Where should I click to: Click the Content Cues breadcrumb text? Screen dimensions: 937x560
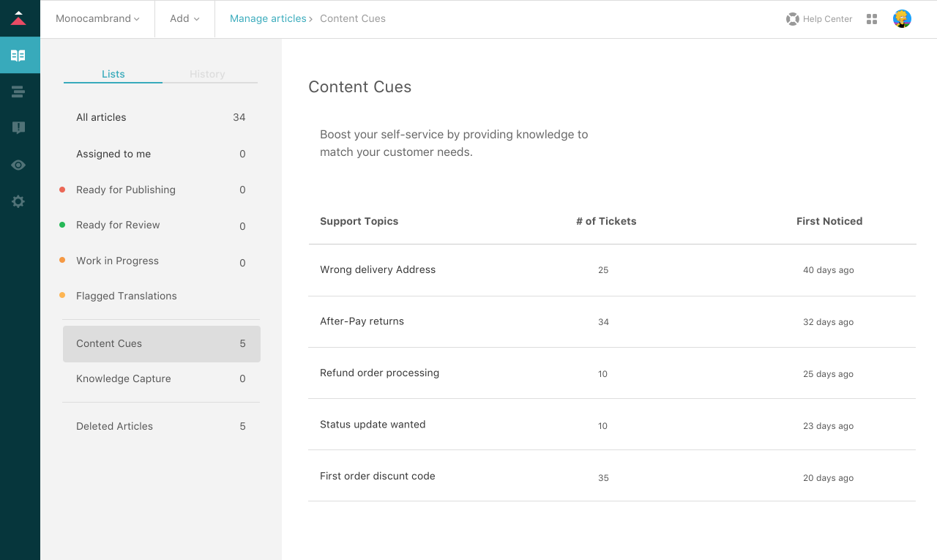click(x=353, y=18)
